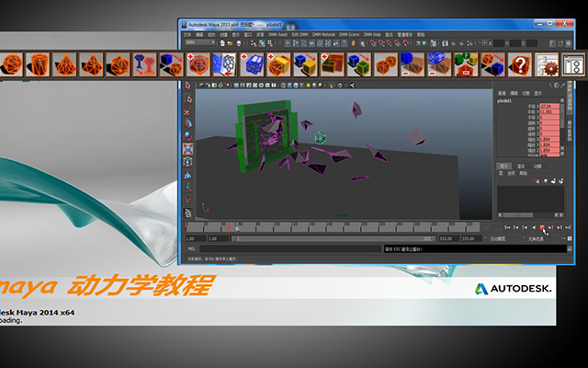
Task: Step forward one frame button
Action: coord(560,227)
